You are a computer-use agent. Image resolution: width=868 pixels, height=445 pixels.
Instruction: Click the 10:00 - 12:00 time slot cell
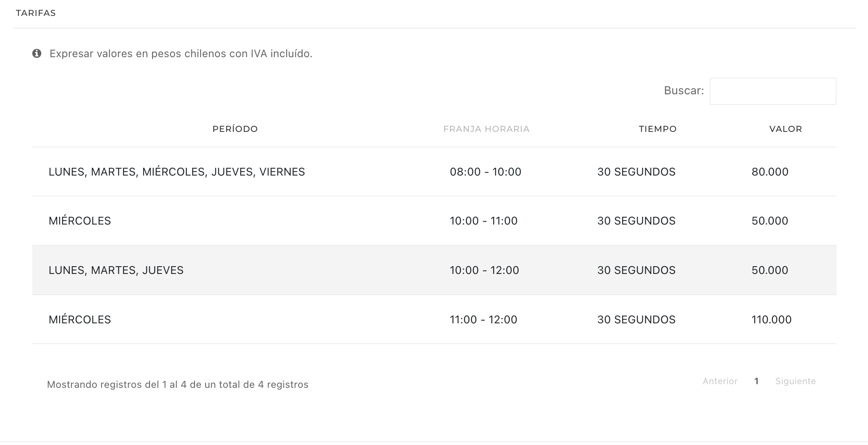pos(484,270)
